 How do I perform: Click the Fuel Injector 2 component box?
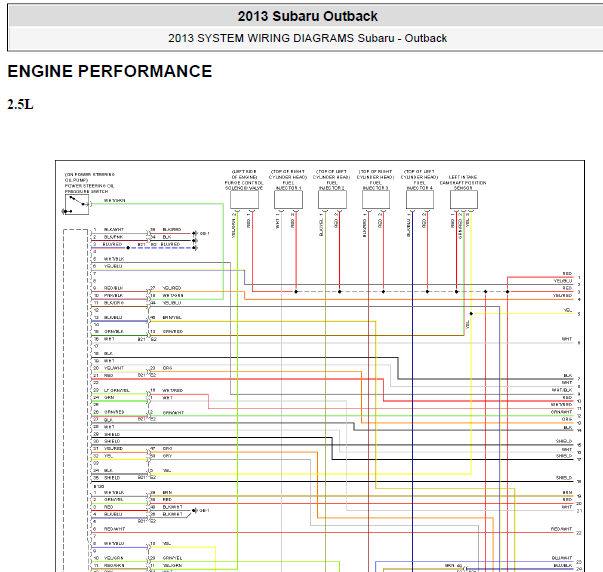[332, 200]
